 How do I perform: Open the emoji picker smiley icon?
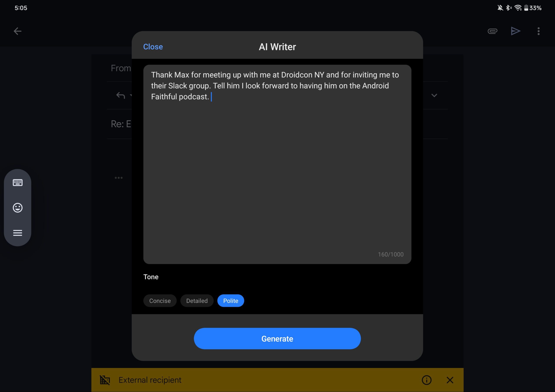pyautogui.click(x=17, y=208)
